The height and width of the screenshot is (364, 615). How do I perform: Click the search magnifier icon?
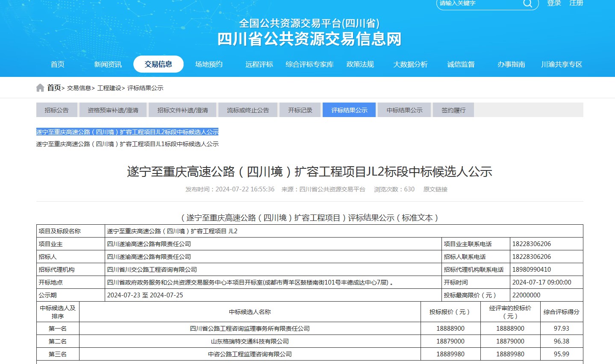tap(528, 3)
